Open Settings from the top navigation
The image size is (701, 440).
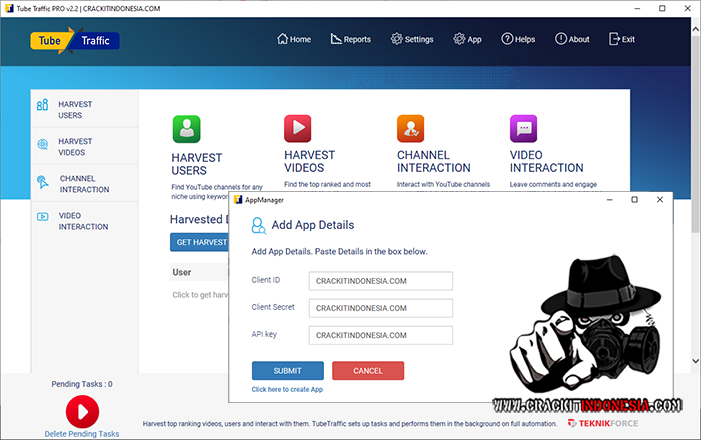pyautogui.click(x=412, y=40)
